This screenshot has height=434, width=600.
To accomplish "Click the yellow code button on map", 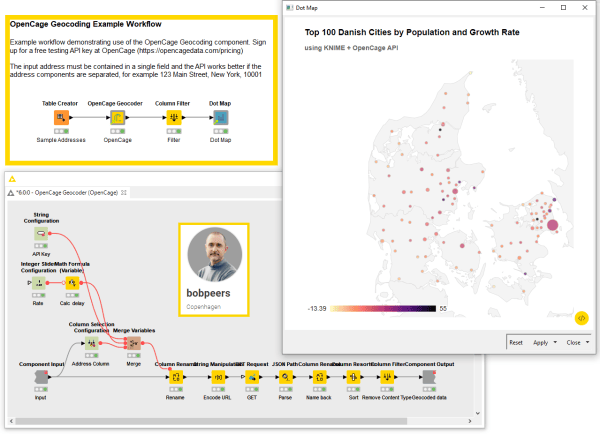I will tap(581, 318).
